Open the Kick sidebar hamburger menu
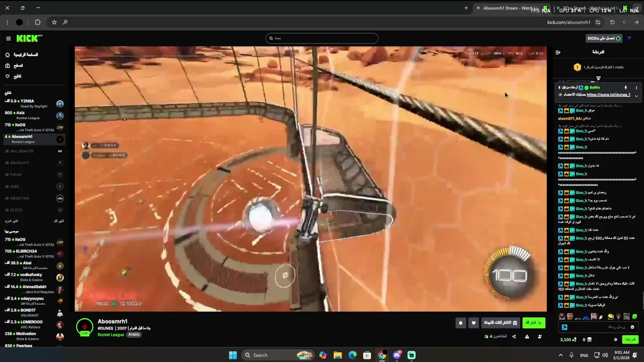Image resolution: width=644 pixels, height=362 pixels. (8, 39)
